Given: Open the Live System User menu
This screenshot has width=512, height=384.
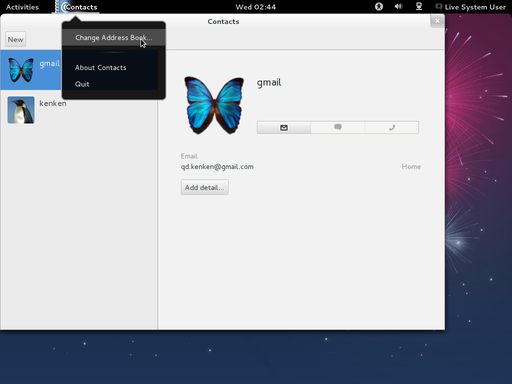Looking at the screenshot, I should click(x=471, y=7).
